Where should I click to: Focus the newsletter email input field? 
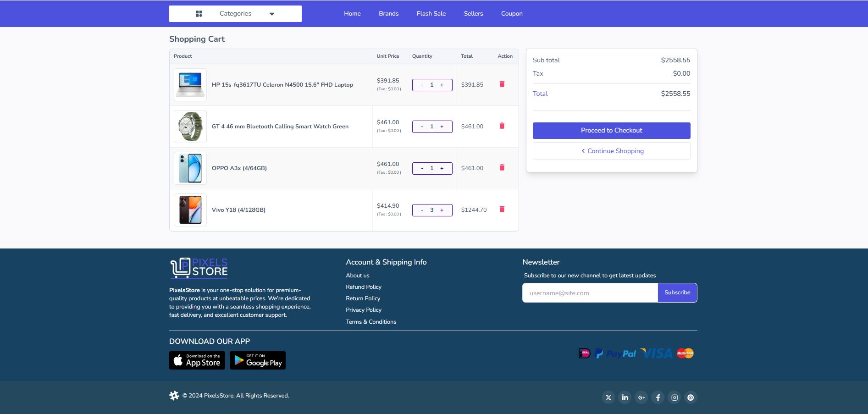(x=590, y=293)
